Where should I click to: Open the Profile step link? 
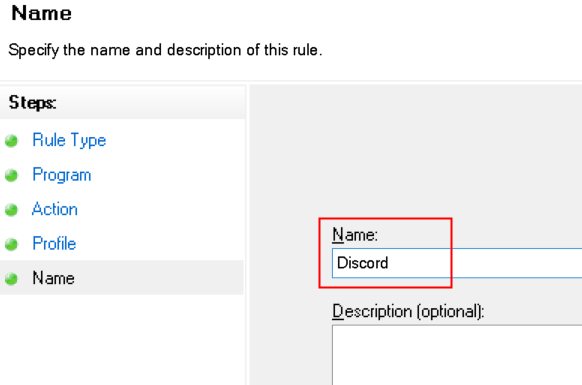click(x=54, y=244)
